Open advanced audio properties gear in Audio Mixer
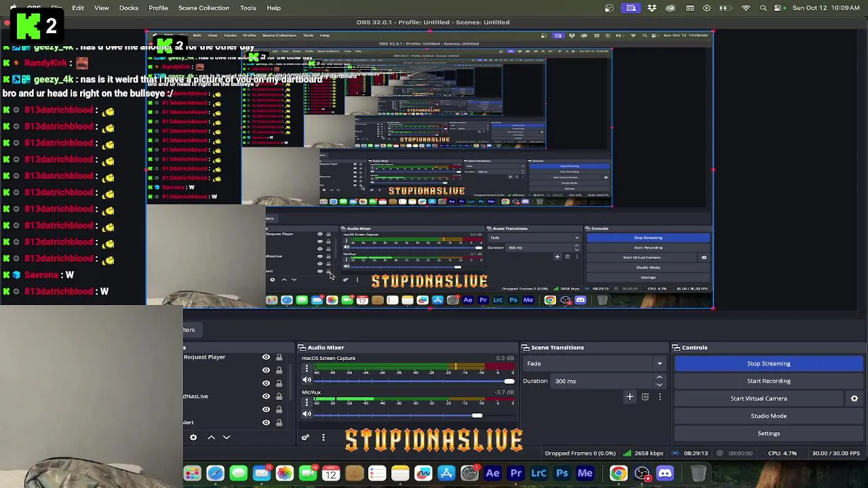The width and height of the screenshot is (868, 488). [305, 438]
